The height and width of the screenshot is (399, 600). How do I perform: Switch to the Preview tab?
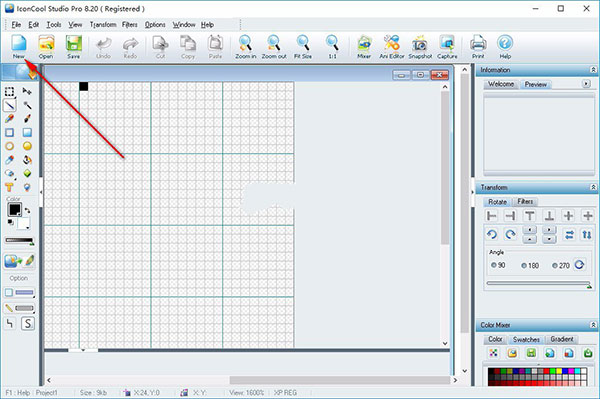click(536, 84)
